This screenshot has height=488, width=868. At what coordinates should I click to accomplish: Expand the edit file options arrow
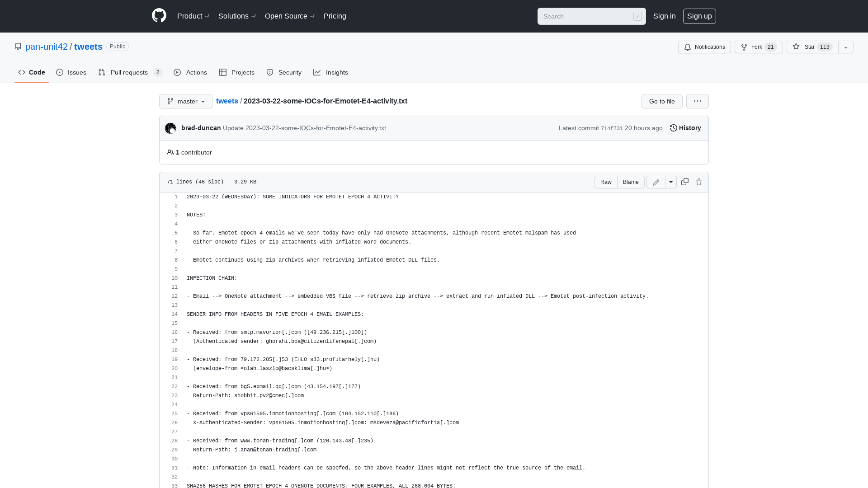tap(671, 182)
